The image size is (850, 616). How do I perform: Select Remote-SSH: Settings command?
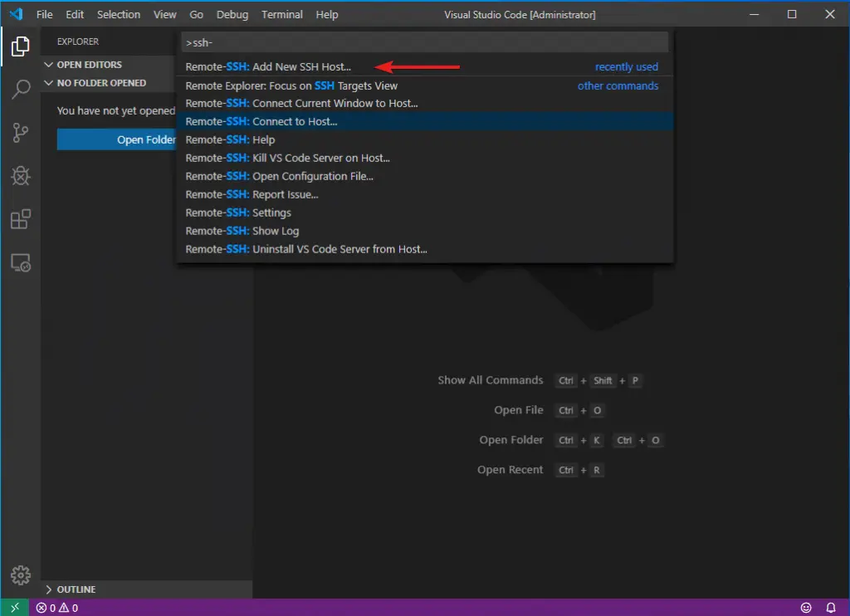(x=425, y=213)
